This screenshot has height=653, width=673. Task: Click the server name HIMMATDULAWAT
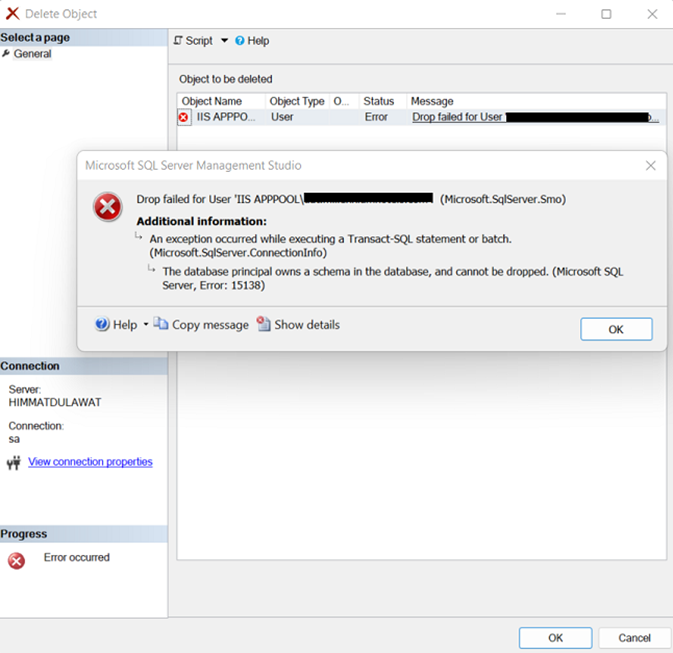55,402
